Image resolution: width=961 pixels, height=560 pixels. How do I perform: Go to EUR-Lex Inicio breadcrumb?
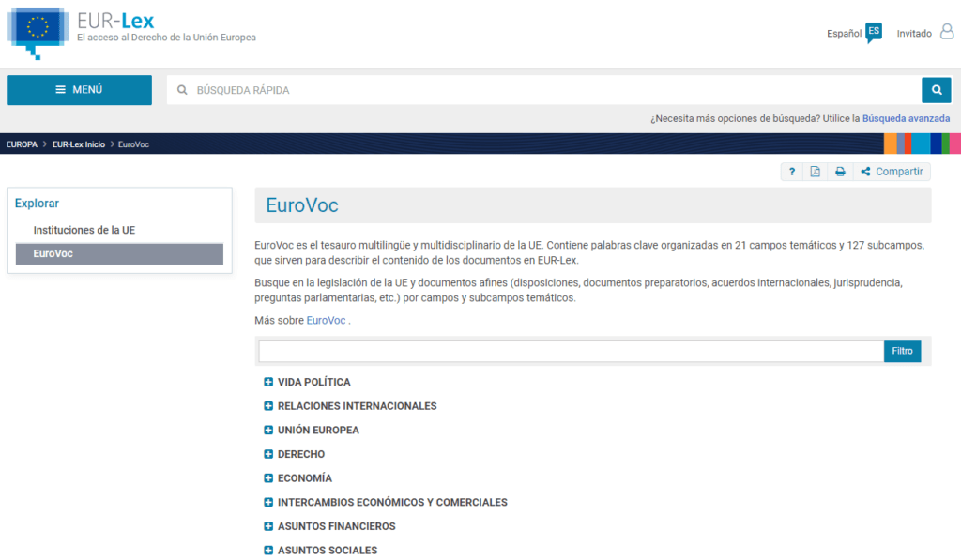79,144
